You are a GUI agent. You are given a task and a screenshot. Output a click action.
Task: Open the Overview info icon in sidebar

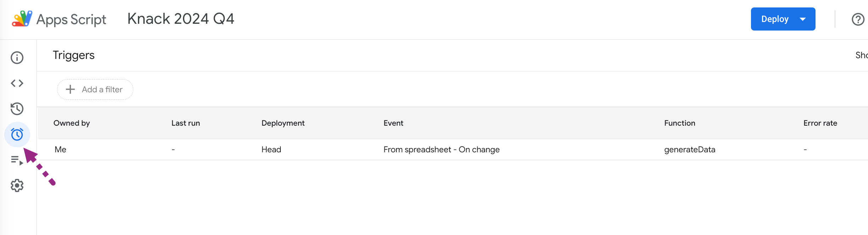point(17,58)
